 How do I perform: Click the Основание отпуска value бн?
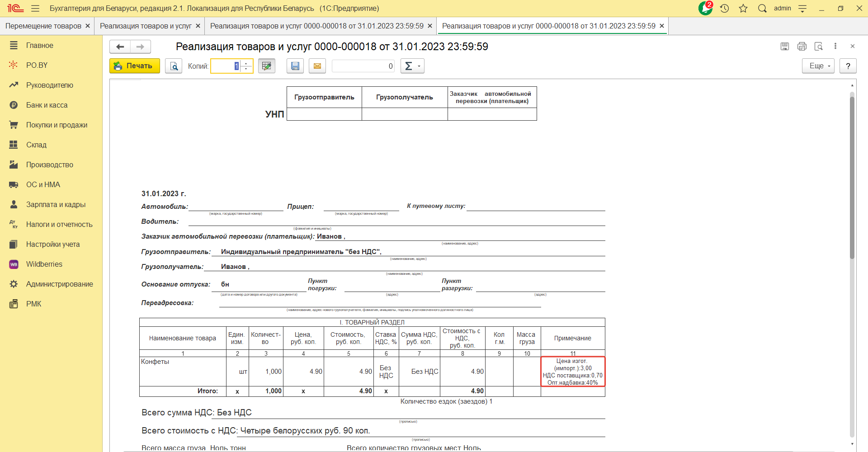coord(225,284)
